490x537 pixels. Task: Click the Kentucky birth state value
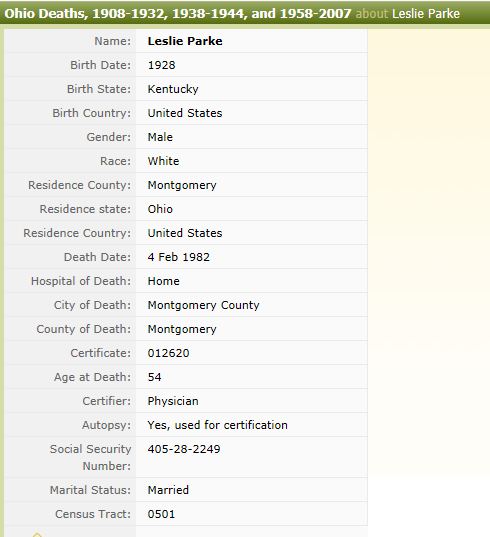173,89
